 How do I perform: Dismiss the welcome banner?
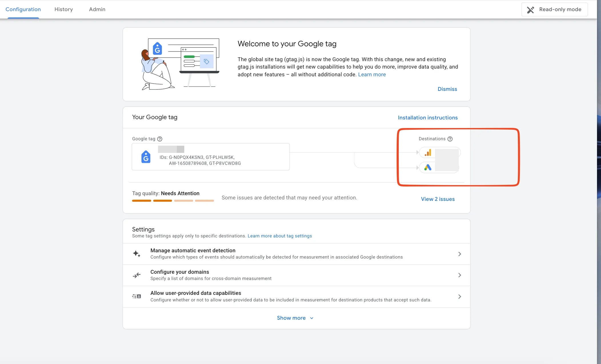(x=447, y=89)
